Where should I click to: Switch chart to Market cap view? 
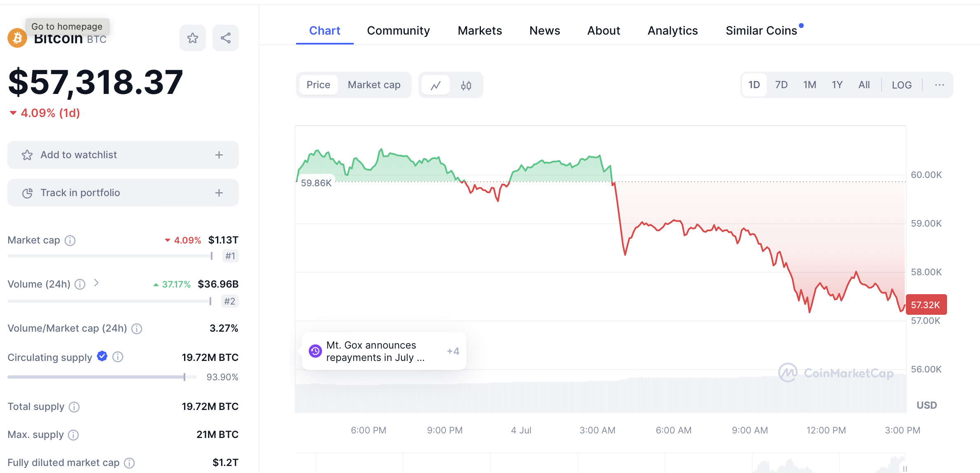[374, 85]
